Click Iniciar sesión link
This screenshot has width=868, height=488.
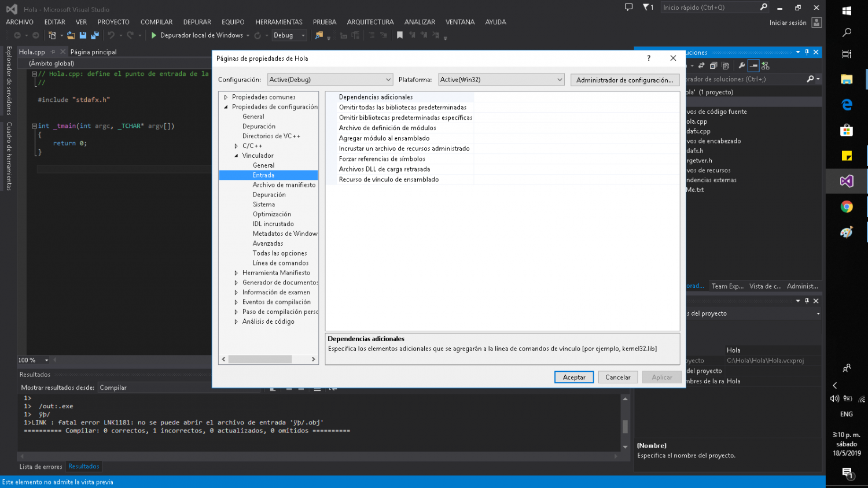tap(788, 23)
